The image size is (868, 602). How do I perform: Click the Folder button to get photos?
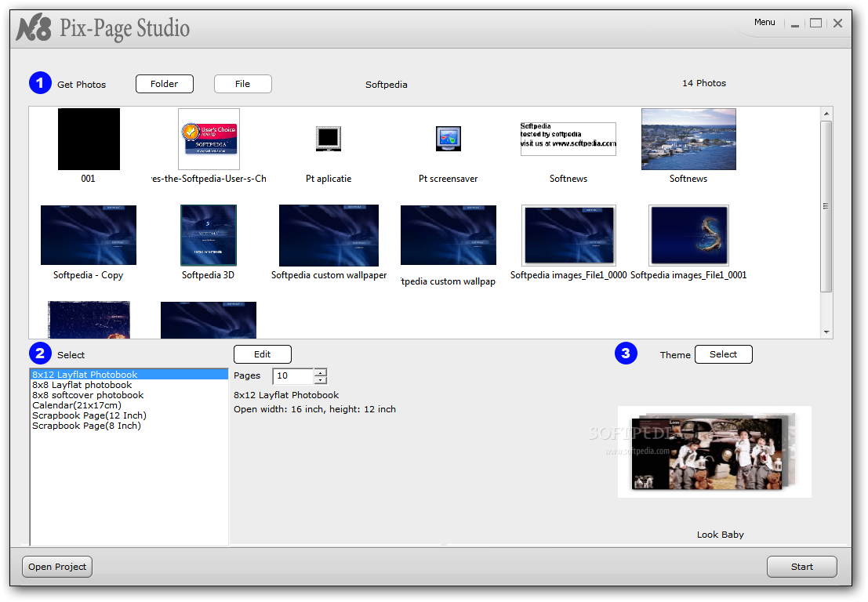(165, 84)
